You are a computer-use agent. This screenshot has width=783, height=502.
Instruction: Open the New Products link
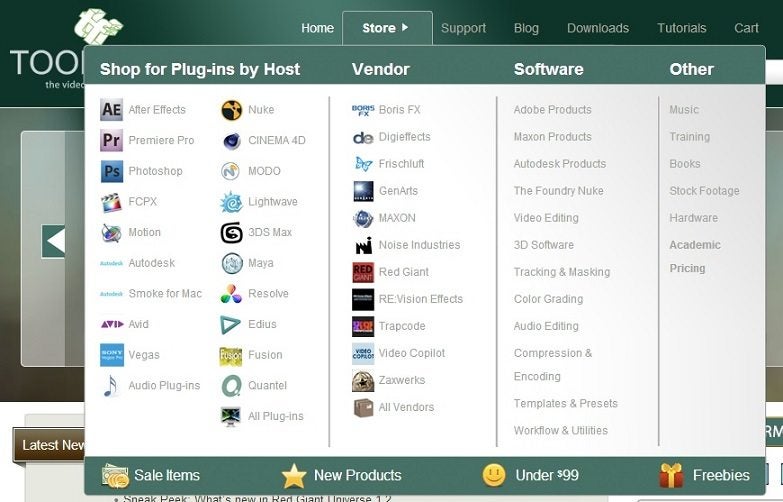click(342, 476)
